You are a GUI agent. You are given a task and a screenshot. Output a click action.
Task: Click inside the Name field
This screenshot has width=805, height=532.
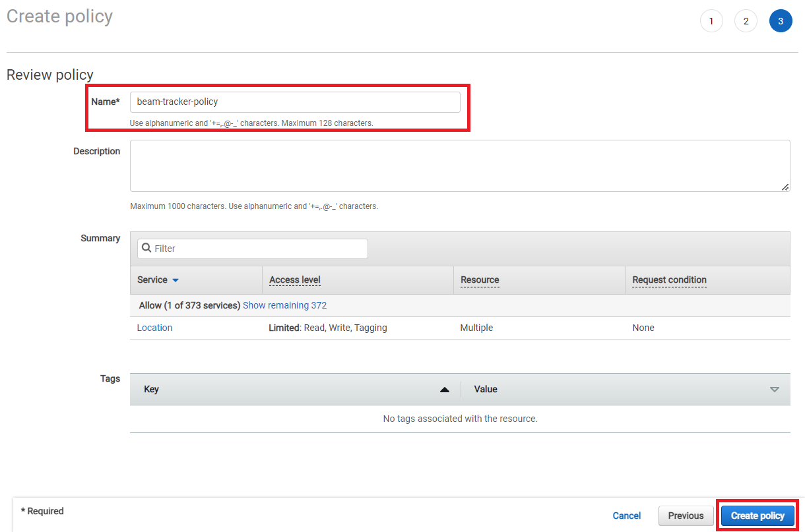click(295, 102)
